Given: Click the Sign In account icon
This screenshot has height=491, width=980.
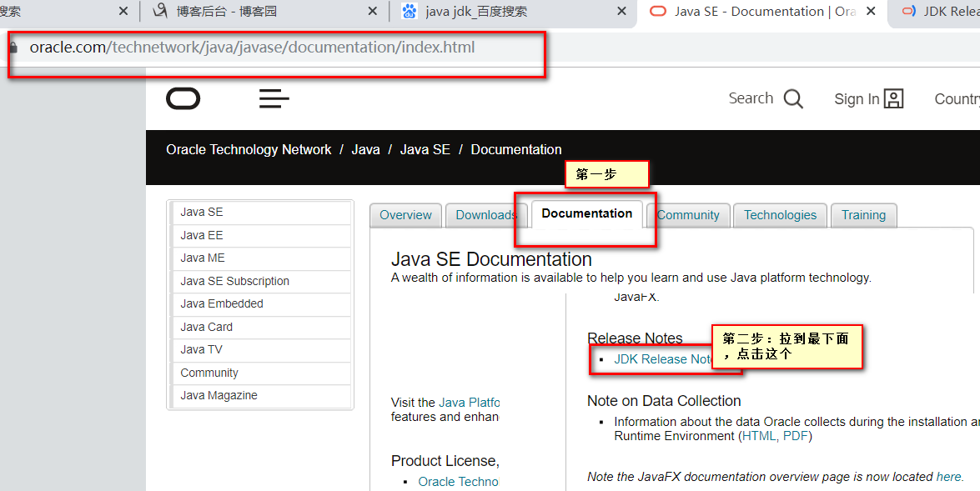Looking at the screenshot, I should (x=894, y=98).
